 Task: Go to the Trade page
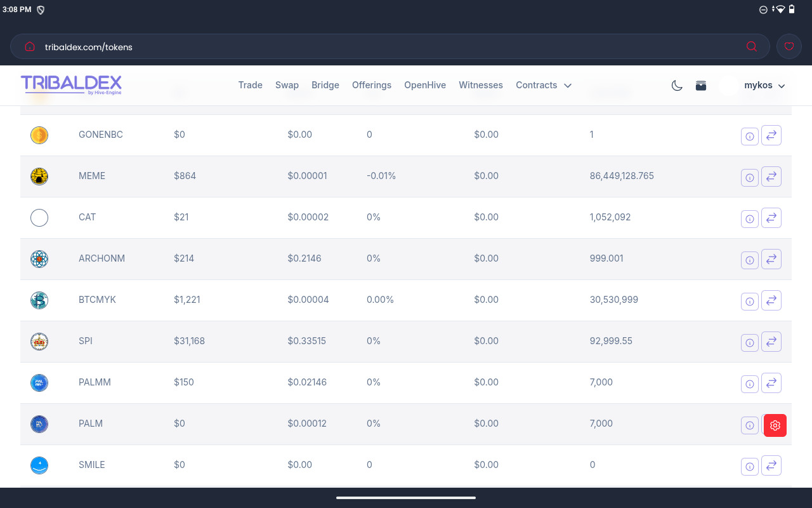250,85
